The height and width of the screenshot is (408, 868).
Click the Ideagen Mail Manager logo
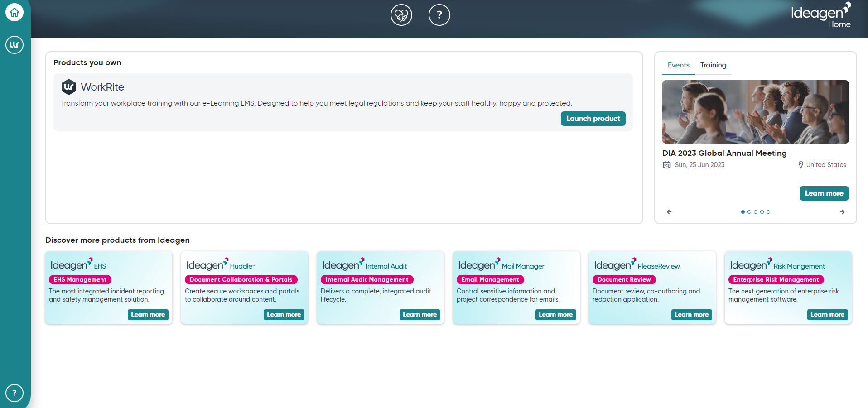[x=502, y=264]
